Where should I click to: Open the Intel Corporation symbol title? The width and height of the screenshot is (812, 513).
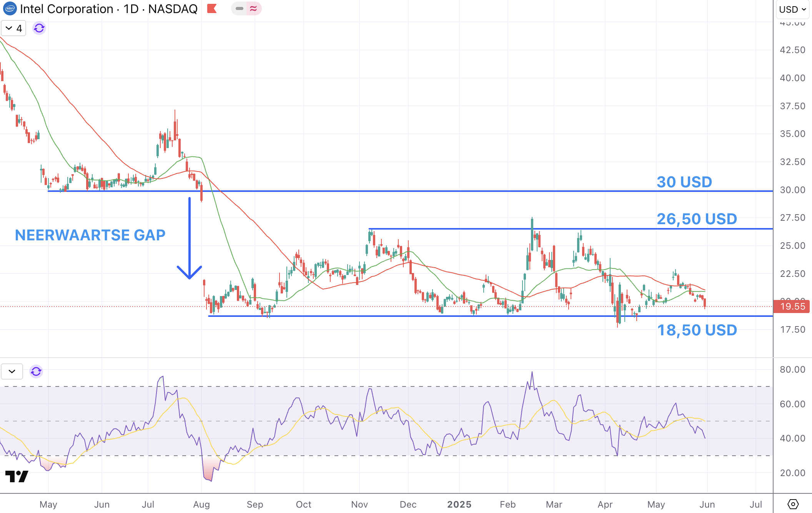[108, 8]
